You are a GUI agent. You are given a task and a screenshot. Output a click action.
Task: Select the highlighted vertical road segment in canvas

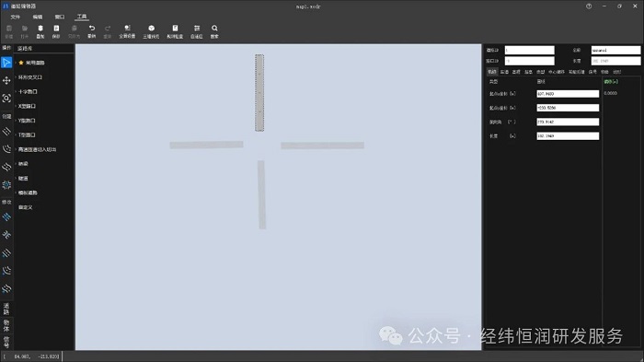pos(259,93)
